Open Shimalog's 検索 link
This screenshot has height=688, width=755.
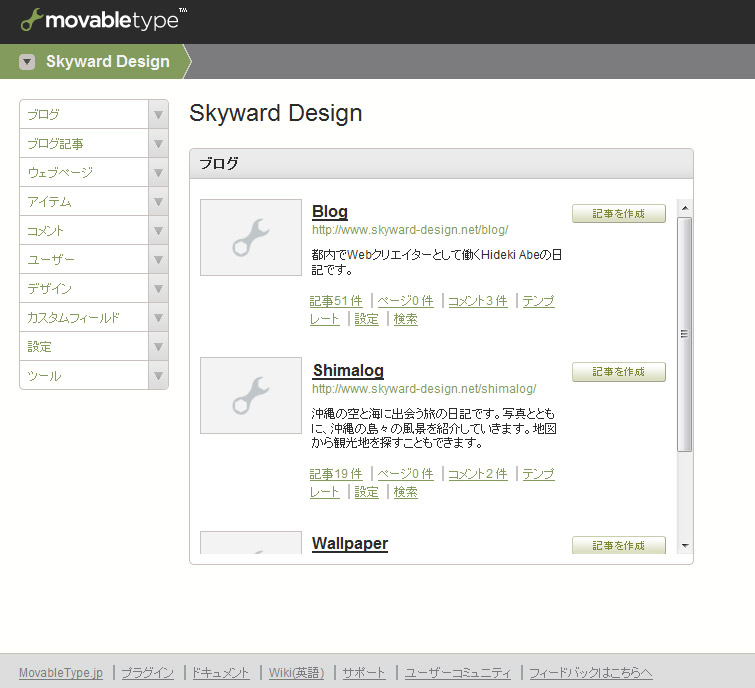pyautogui.click(x=405, y=492)
